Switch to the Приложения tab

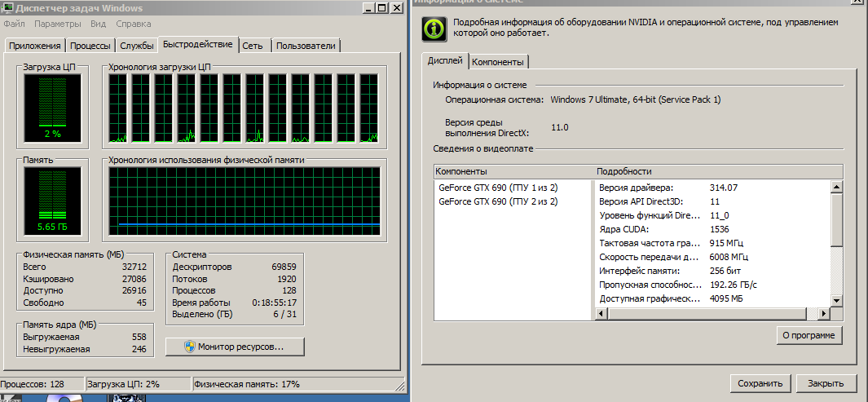click(x=35, y=46)
